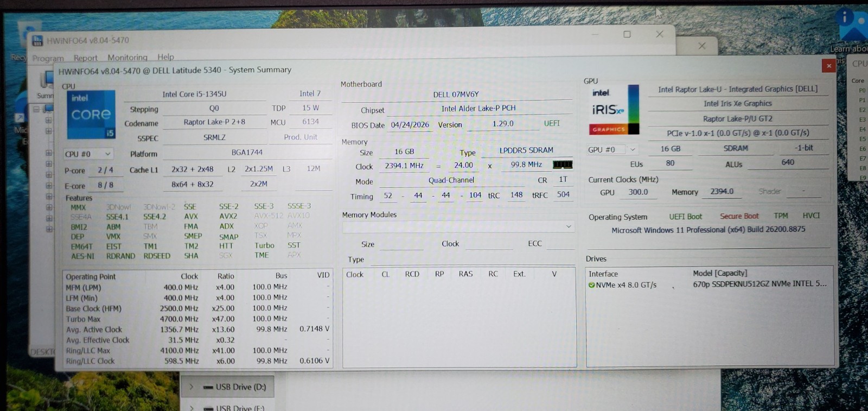The image size is (868, 411).
Task: Select the Avg. Effective Clock row
Action: click(x=198, y=340)
